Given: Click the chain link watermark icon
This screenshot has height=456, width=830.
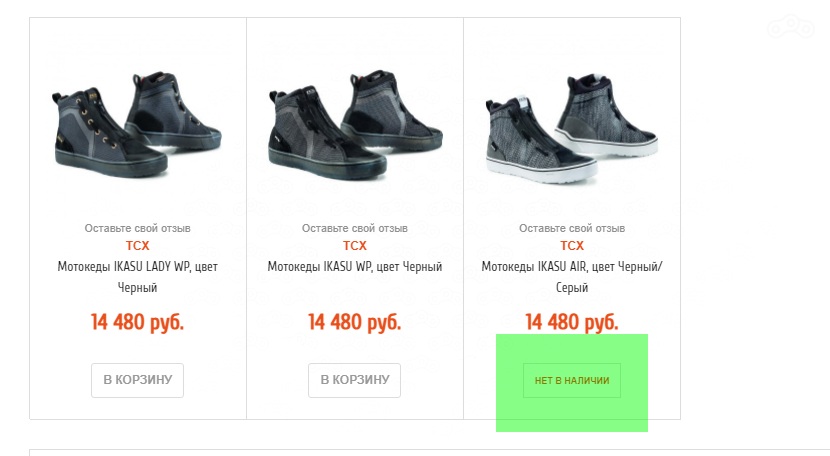Looking at the screenshot, I should click(x=795, y=26).
